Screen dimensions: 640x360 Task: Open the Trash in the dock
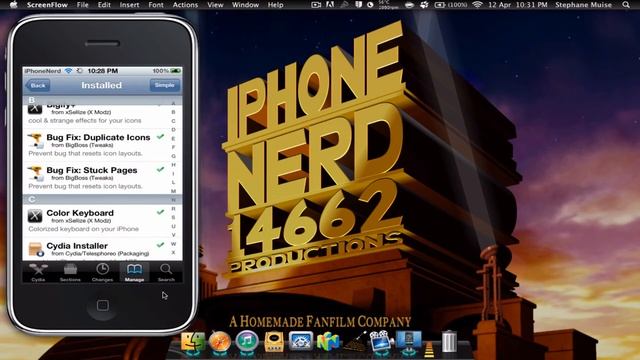(449, 341)
